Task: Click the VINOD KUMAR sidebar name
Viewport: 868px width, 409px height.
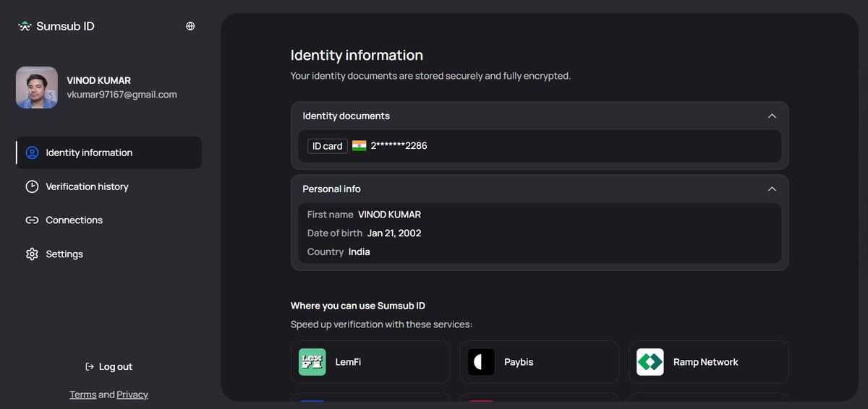Action: pyautogui.click(x=98, y=80)
